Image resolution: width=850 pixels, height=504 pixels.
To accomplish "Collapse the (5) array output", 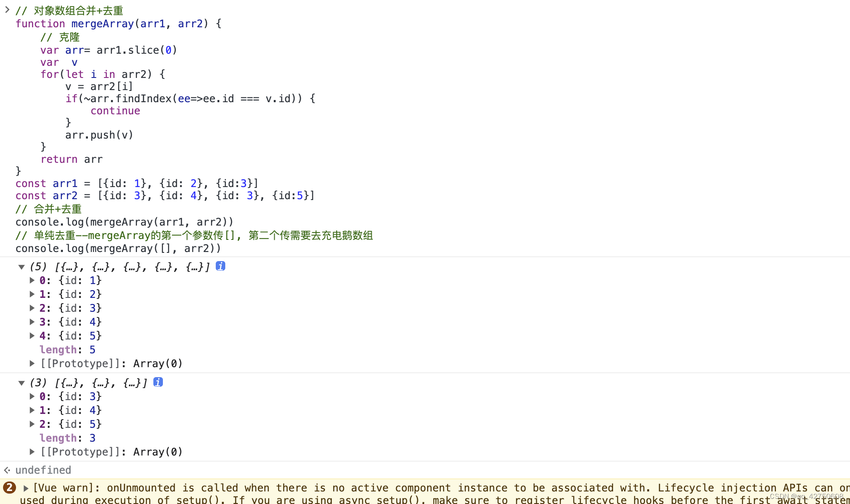I will point(21,267).
